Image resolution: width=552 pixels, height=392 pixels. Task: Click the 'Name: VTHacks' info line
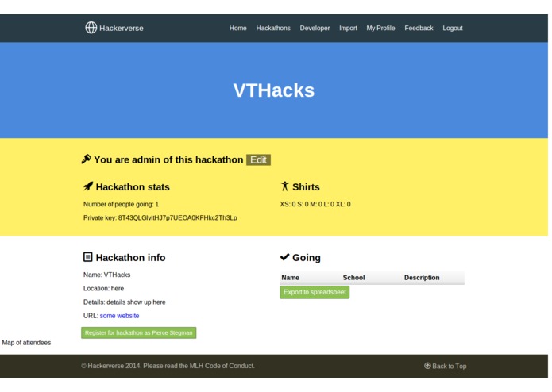coord(106,275)
